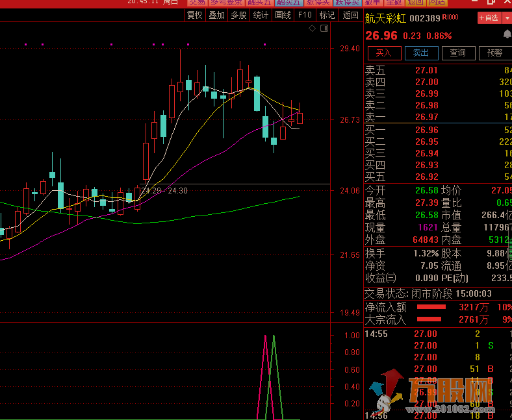Click the 查询 query button
The width and height of the screenshot is (512, 420).
[x=458, y=53]
